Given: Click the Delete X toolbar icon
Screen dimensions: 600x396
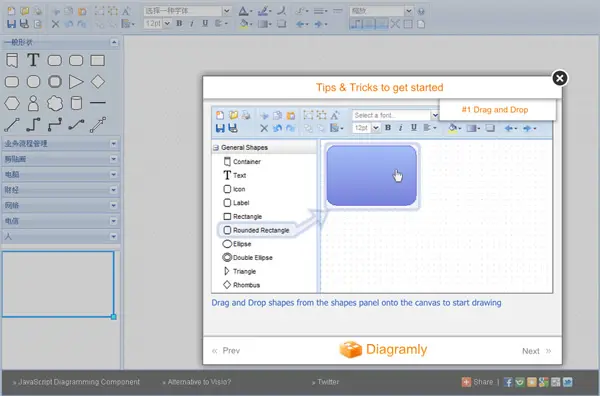Looking at the screenshot, I should point(55,24).
